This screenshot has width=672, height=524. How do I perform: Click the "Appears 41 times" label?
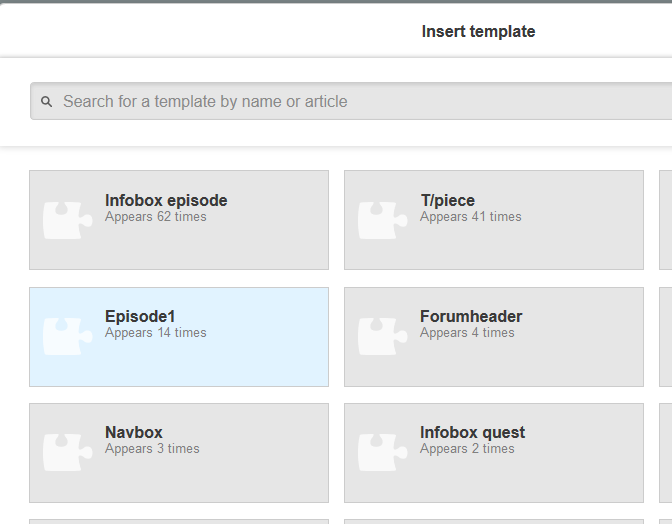point(471,217)
